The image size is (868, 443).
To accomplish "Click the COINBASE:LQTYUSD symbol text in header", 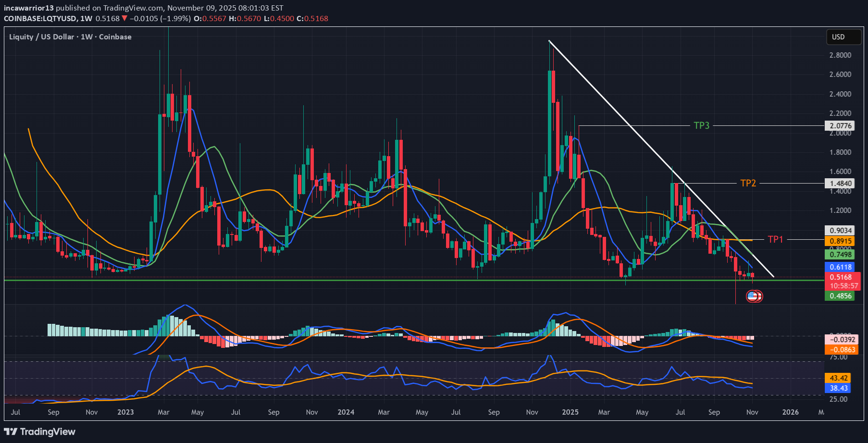I will (40, 19).
